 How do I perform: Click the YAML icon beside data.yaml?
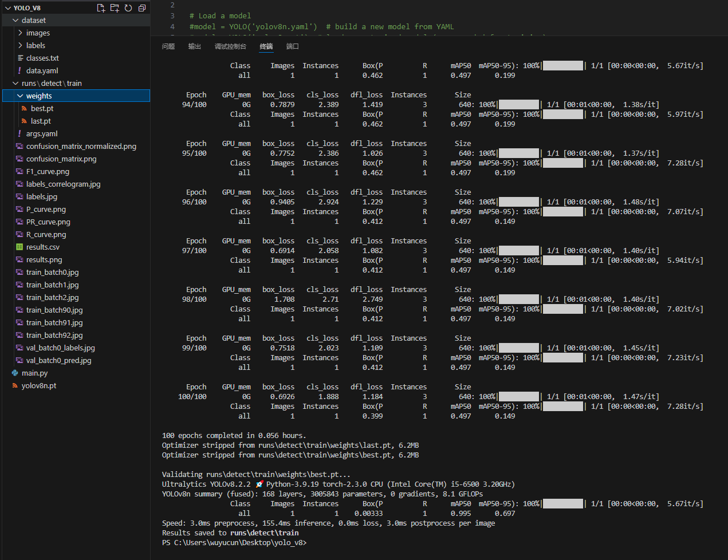(20, 70)
